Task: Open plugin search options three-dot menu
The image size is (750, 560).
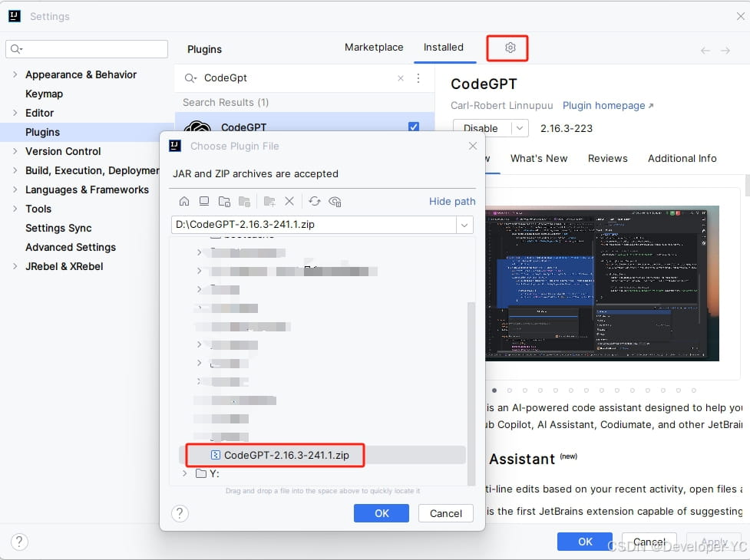Action: point(418,78)
